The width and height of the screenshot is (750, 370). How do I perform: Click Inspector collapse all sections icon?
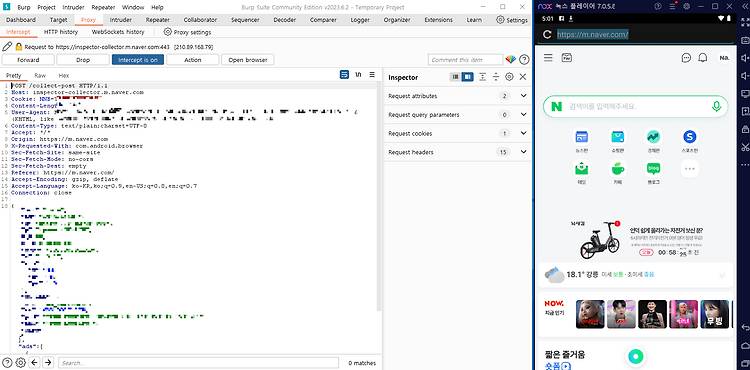496,77
